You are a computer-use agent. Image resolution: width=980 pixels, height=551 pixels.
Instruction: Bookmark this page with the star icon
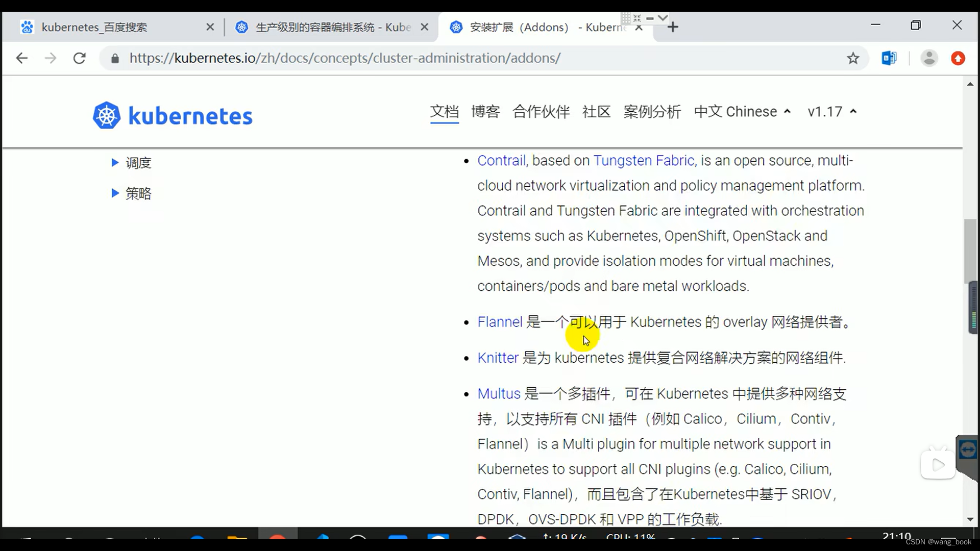coord(853,58)
